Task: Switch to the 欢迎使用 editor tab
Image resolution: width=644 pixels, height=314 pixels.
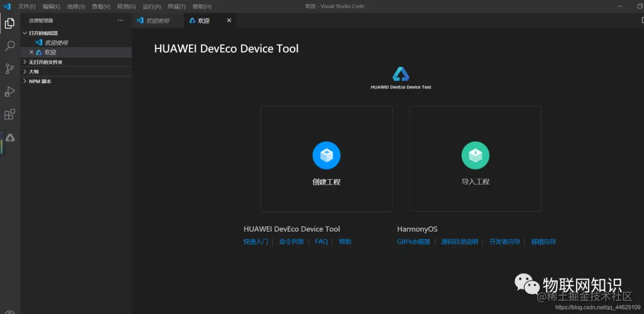Action: 157,20
